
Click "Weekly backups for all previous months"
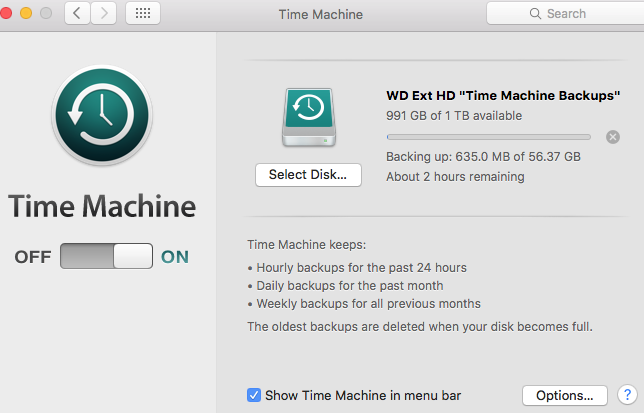click(x=368, y=304)
